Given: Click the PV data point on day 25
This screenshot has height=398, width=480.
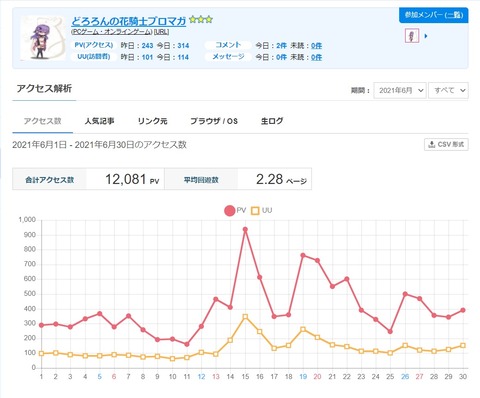Looking at the screenshot, I should [x=390, y=332].
